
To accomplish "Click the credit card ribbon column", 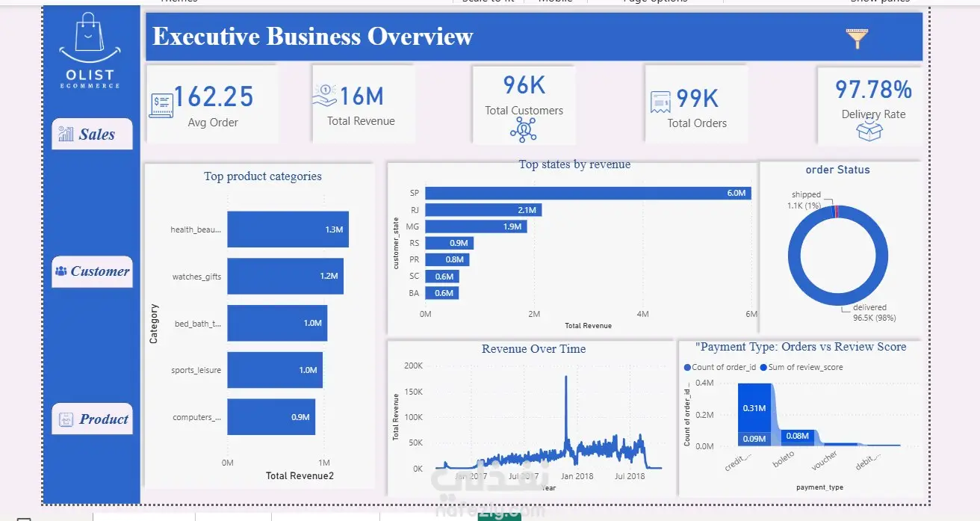I will pyautogui.click(x=754, y=415).
